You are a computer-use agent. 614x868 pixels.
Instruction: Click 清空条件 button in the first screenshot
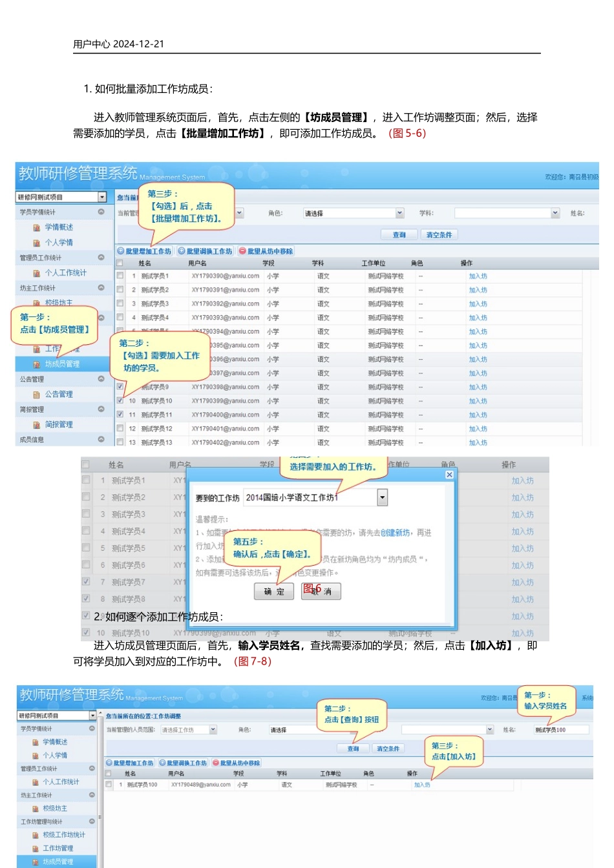pos(439,235)
